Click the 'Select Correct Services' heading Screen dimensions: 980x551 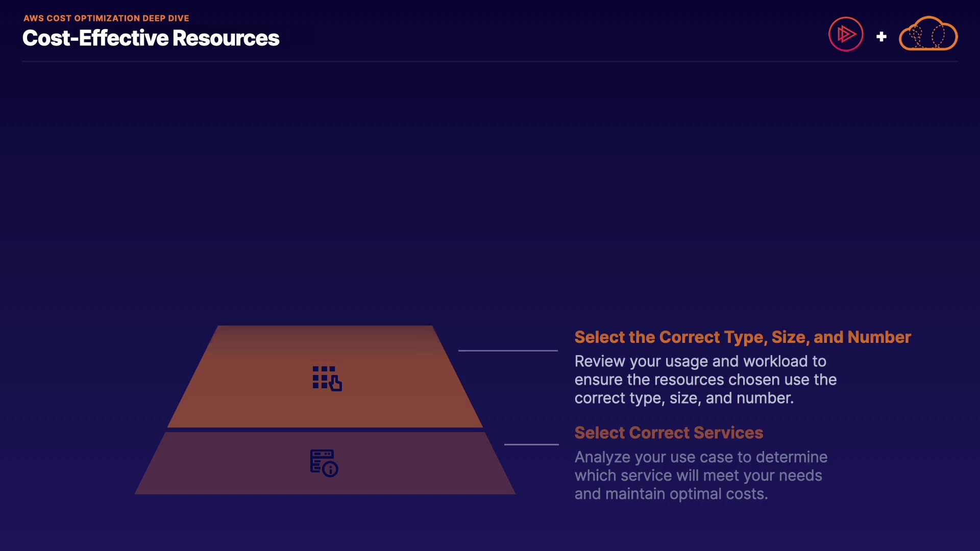coord(669,433)
